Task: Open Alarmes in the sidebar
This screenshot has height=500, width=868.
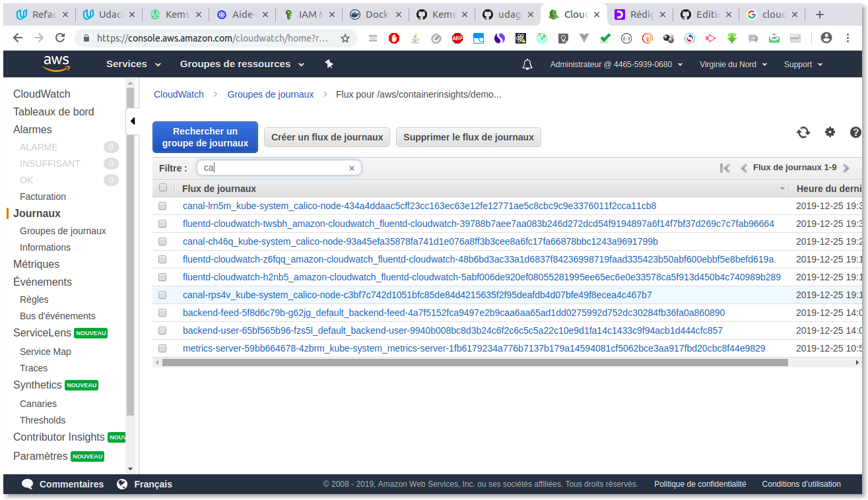Action: tap(32, 129)
